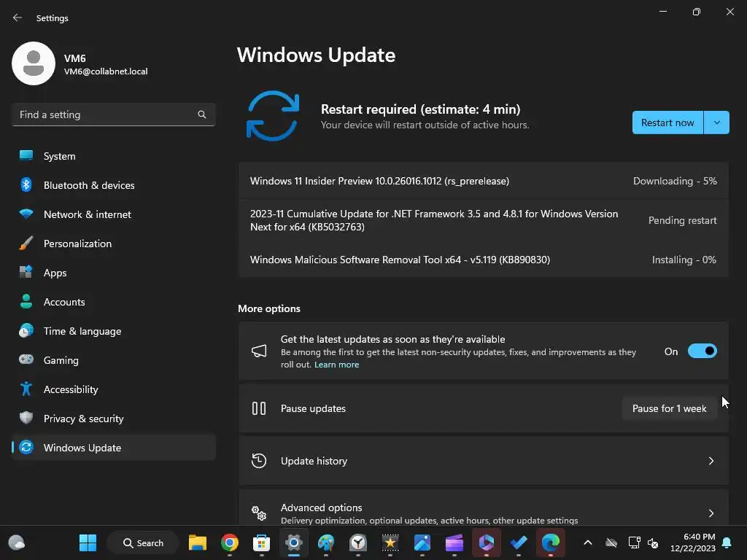Click the Gaming controller icon
The height and width of the screenshot is (560, 747).
coord(26,360)
